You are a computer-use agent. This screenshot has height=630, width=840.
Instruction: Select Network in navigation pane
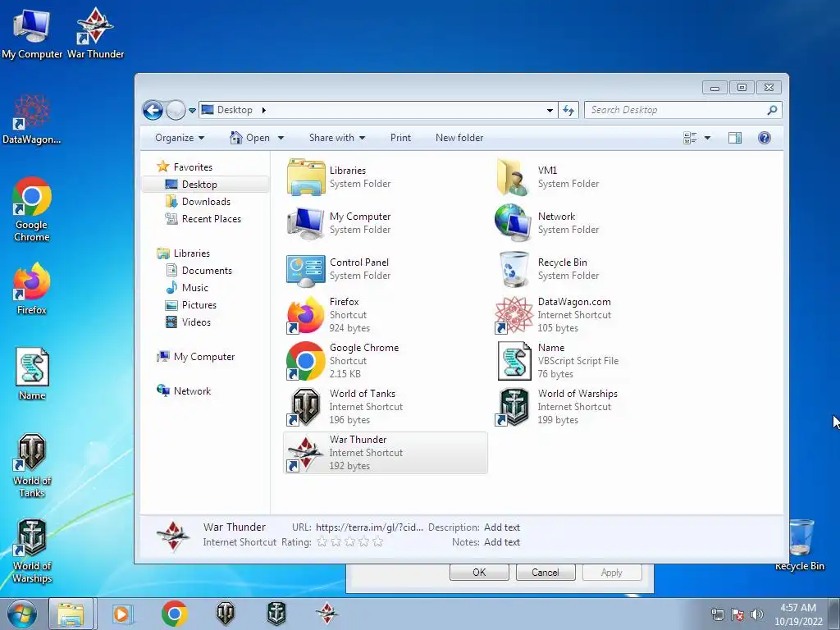(x=192, y=391)
